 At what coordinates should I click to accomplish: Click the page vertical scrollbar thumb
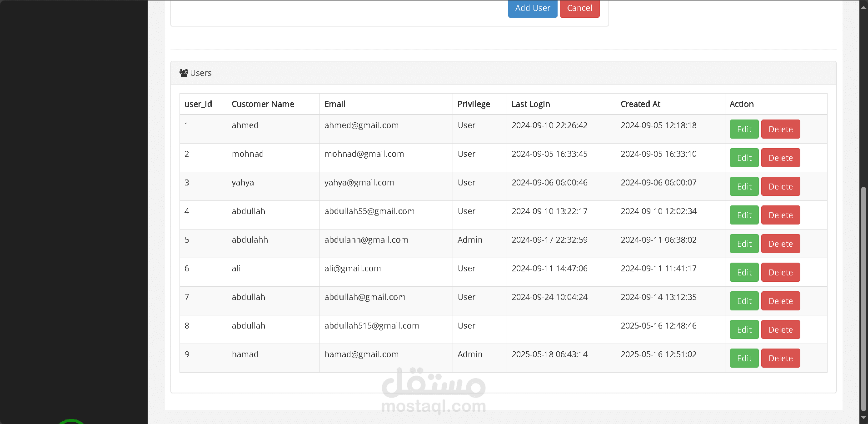863,299
